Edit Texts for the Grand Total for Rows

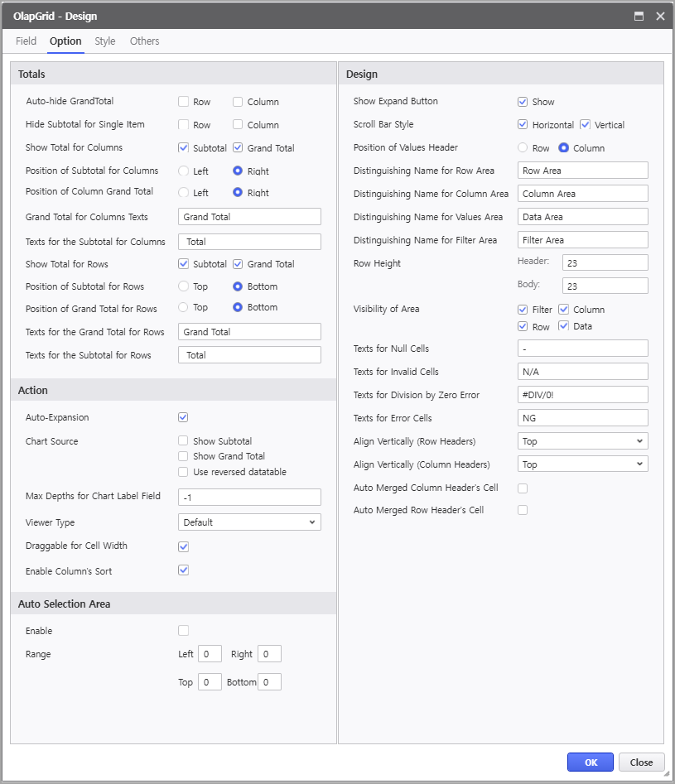249,331
